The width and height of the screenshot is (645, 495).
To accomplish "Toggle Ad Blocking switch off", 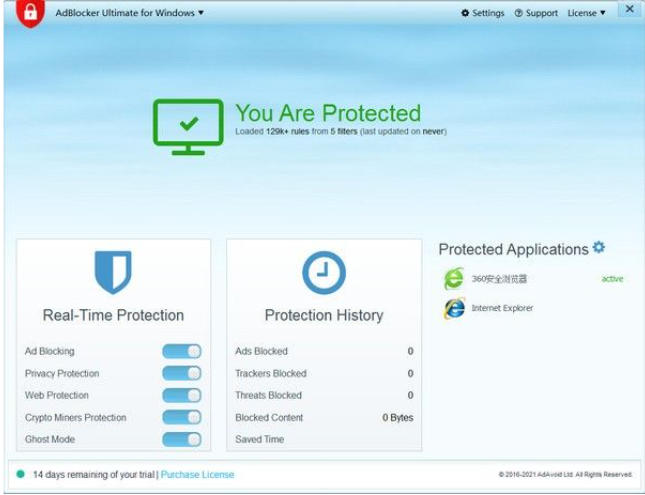I will [x=181, y=351].
